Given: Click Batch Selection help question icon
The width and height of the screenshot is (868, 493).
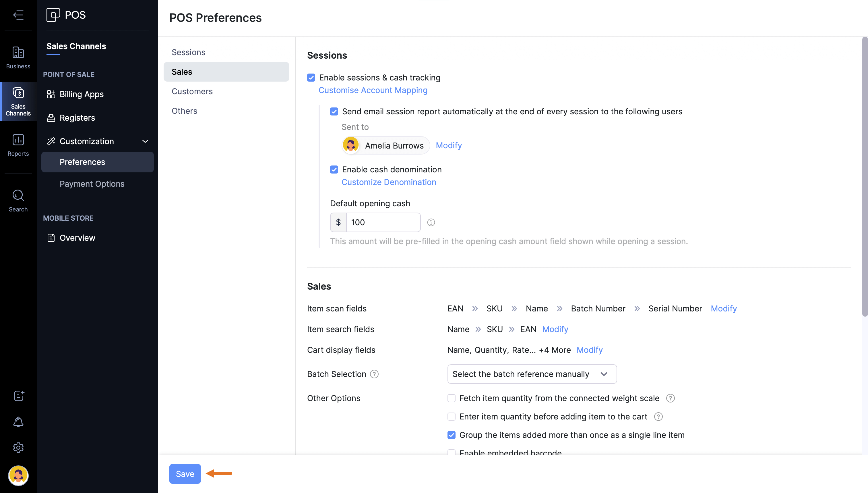Looking at the screenshot, I should coord(374,374).
